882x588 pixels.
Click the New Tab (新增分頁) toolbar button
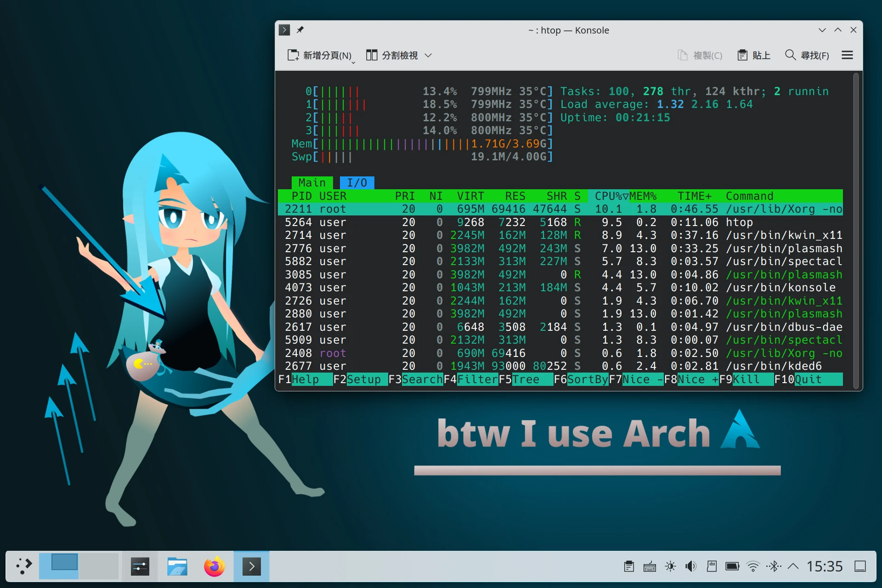(x=320, y=55)
